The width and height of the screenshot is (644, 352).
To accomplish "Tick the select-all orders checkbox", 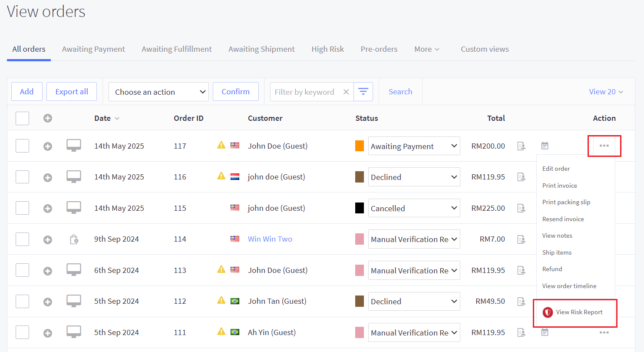I will (x=22, y=118).
